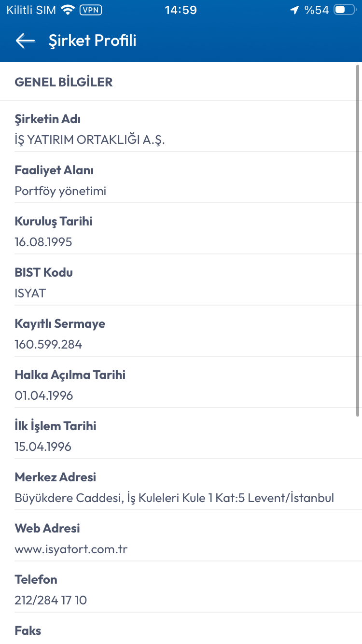
Task: Call the phone number 212/284 17 10
Action: coord(51,600)
